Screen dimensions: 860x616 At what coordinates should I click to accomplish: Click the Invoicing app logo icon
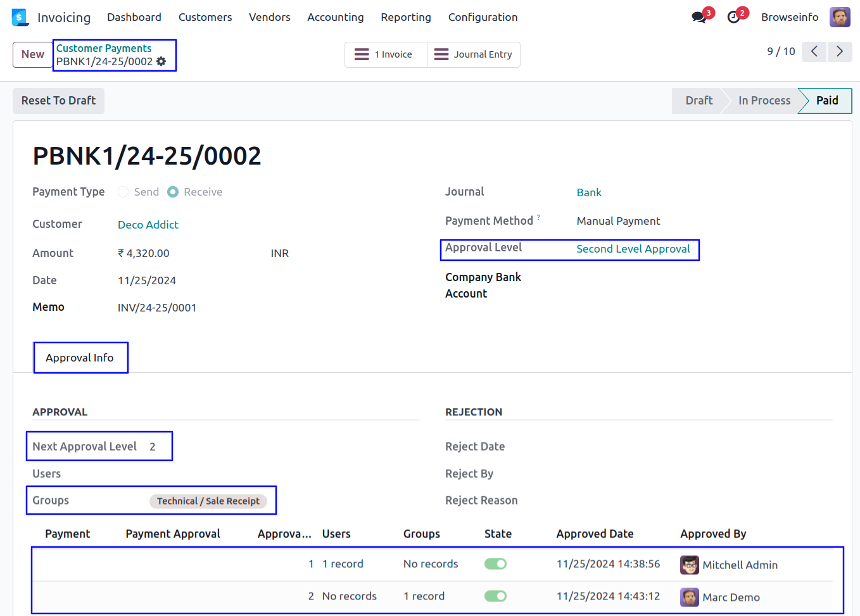point(20,17)
